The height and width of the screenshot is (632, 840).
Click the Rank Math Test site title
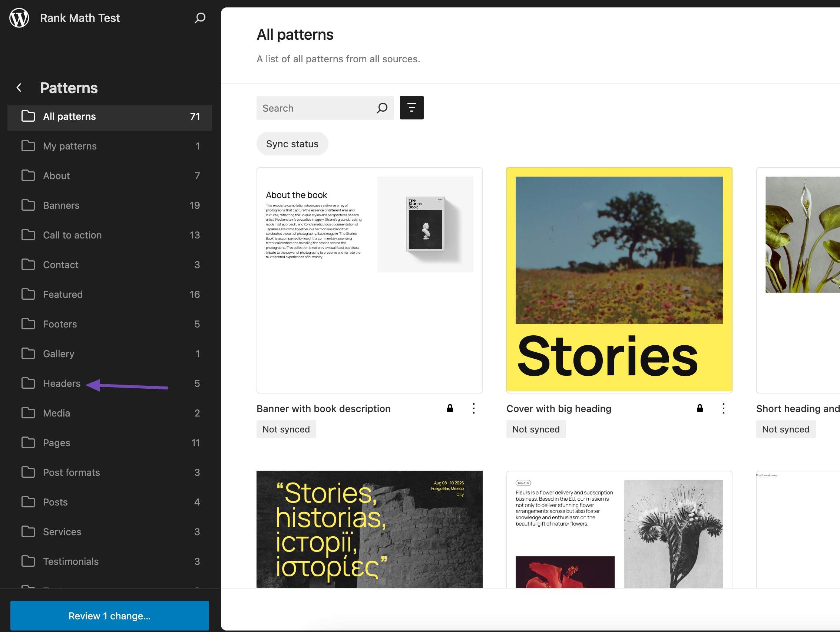click(80, 18)
